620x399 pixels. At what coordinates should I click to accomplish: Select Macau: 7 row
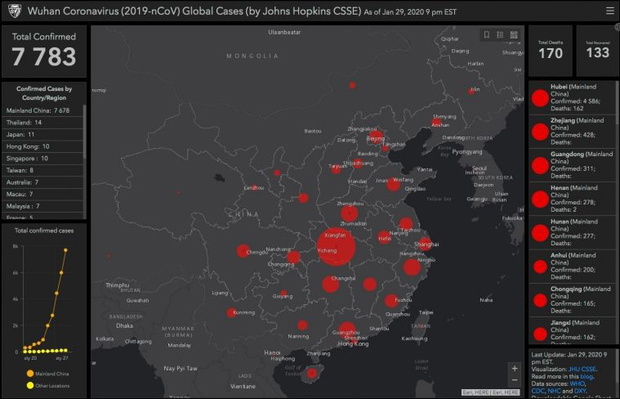(x=43, y=194)
